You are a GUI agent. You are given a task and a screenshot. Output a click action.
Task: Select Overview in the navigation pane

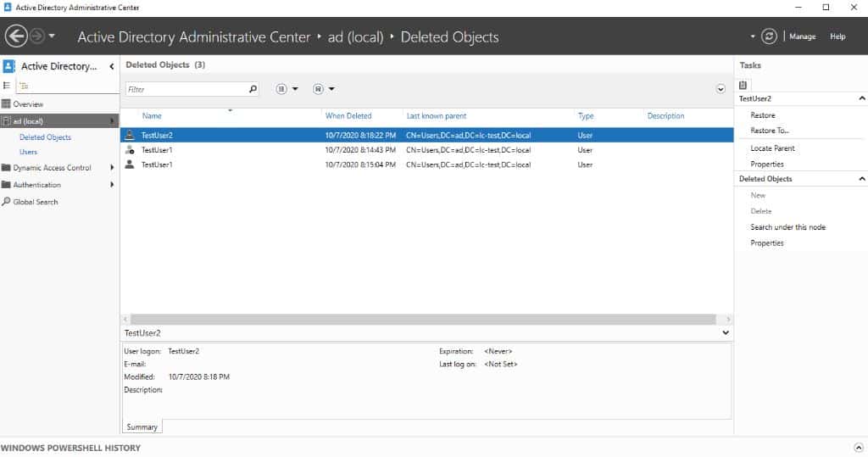click(28, 104)
